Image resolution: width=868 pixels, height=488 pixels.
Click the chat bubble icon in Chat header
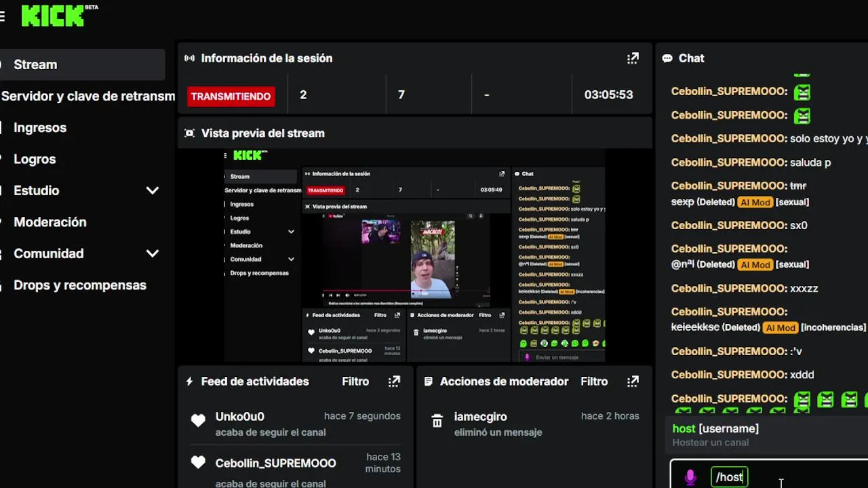point(667,58)
